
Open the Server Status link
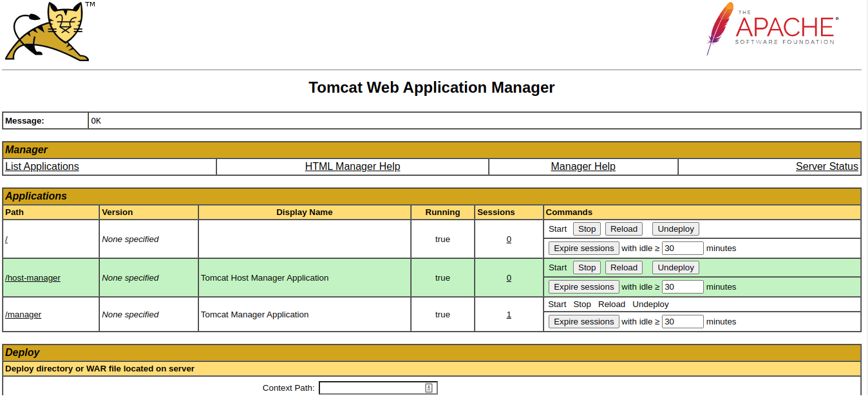pos(827,166)
